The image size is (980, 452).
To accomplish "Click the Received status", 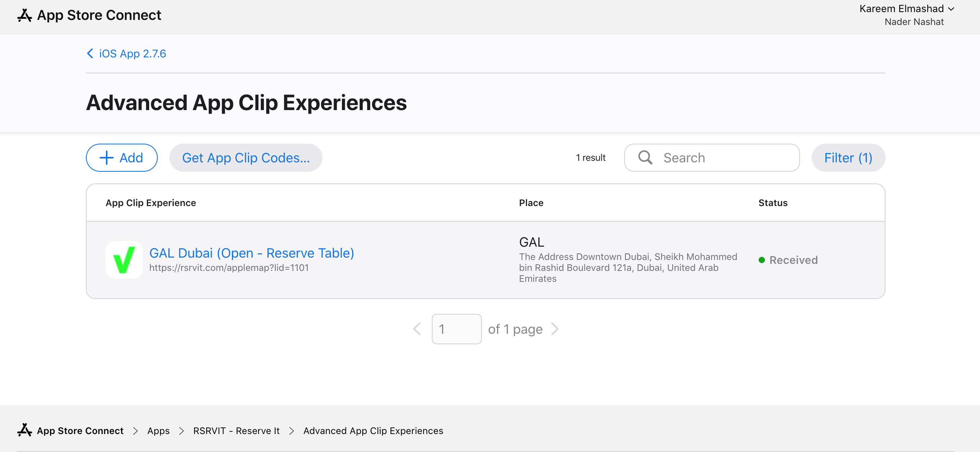I will coord(788,260).
